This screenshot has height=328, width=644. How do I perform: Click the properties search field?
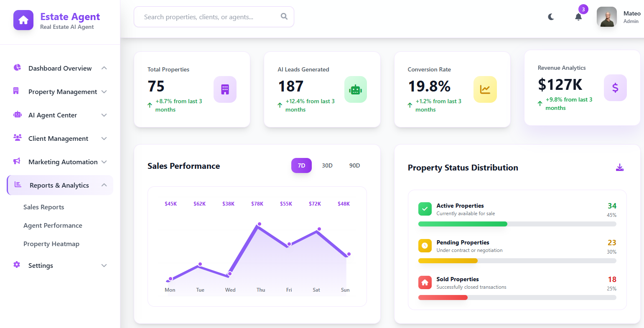click(214, 17)
